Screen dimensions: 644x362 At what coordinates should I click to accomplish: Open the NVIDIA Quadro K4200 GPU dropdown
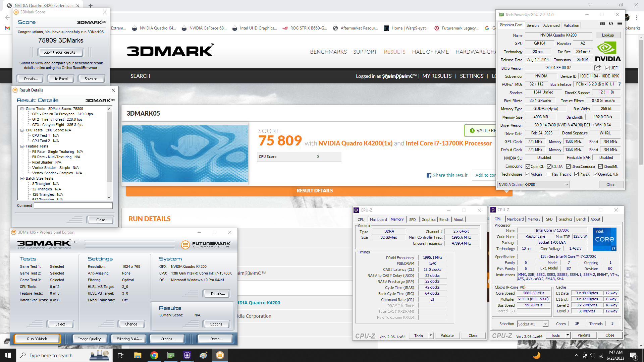coord(533,185)
